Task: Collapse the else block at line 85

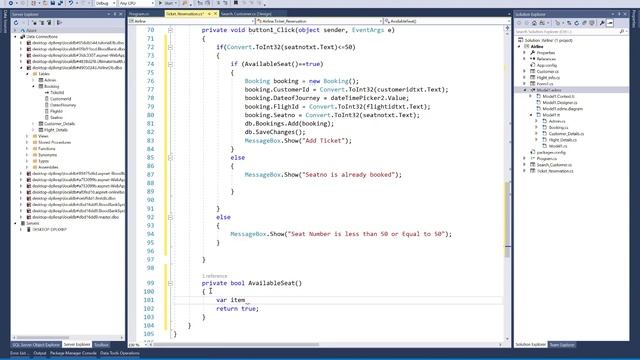Action: [170, 158]
